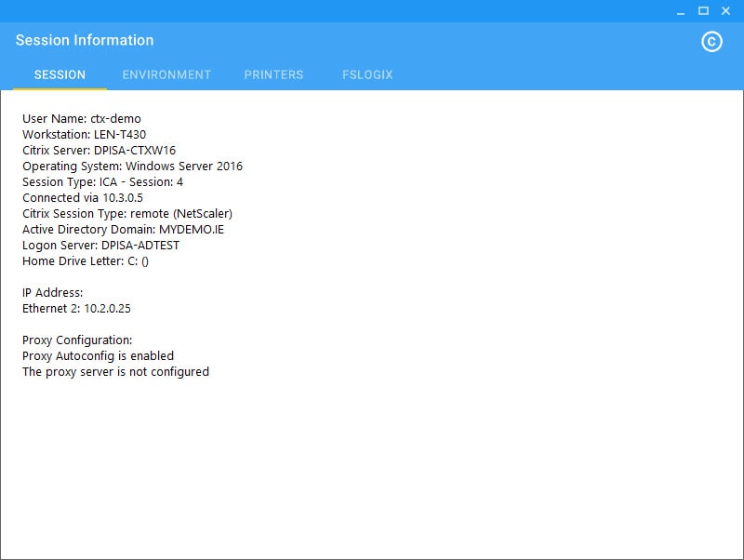Select 'Proxy Autoconfig is enabled' line
Viewport: 744px width, 560px height.
[98, 356]
